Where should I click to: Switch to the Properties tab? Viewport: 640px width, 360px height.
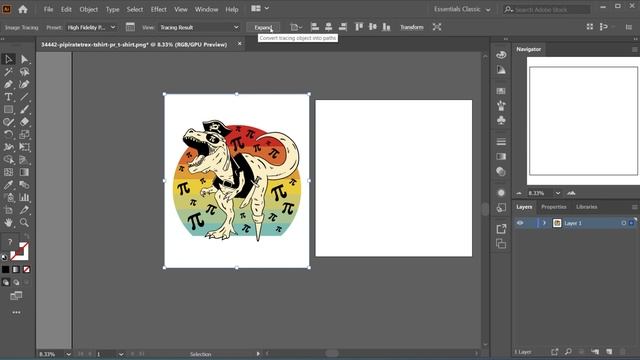pyautogui.click(x=553, y=207)
